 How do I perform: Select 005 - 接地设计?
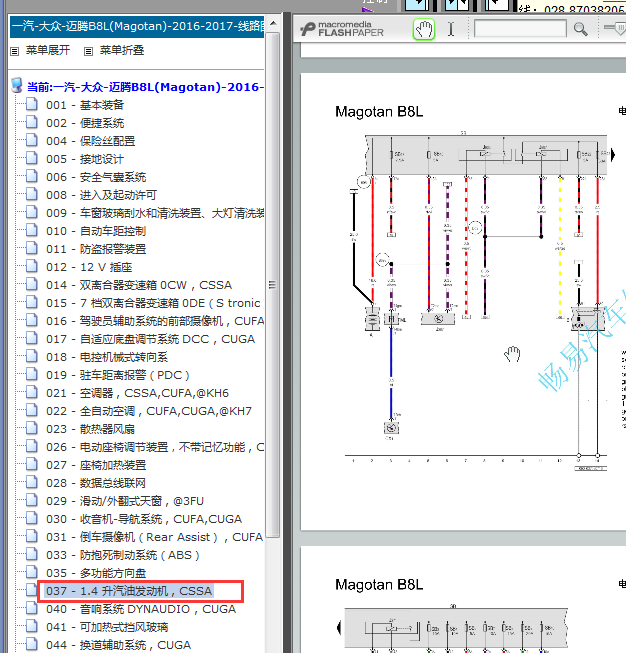85,159
